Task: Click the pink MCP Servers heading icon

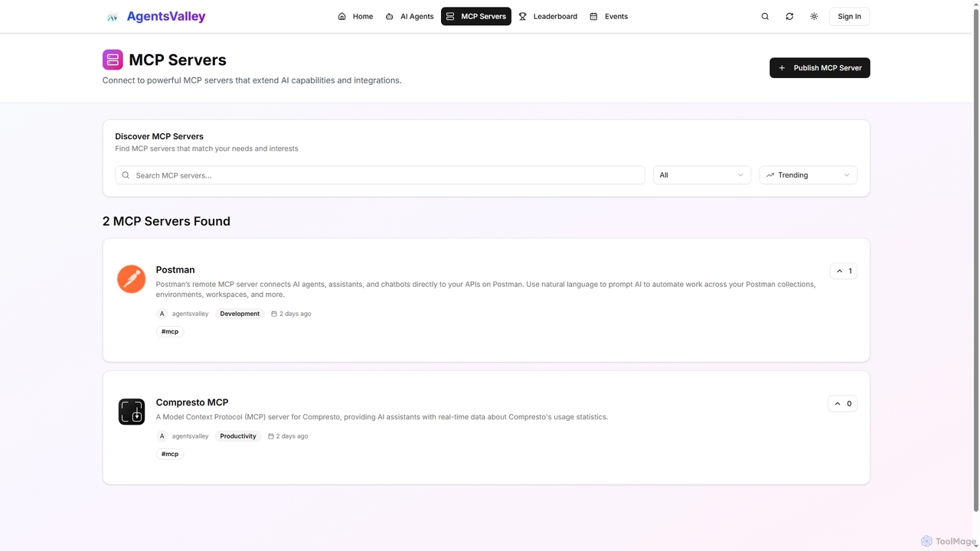Action: [x=113, y=60]
